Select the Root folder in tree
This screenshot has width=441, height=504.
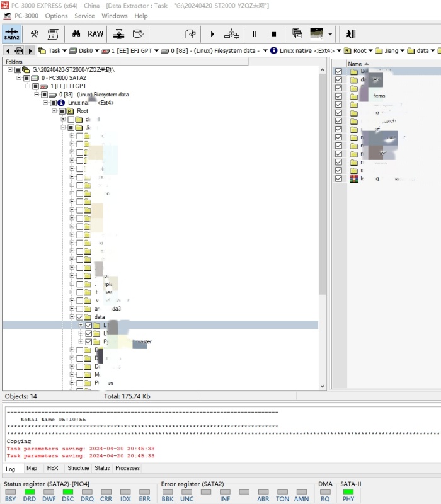(83, 111)
